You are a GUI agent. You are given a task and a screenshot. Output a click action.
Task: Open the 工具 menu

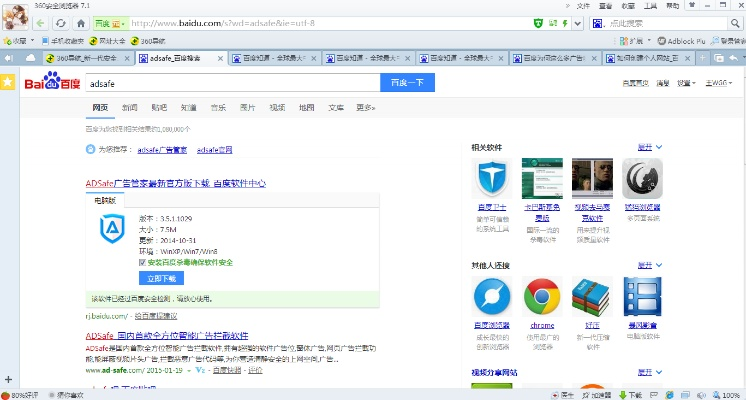coord(650,6)
